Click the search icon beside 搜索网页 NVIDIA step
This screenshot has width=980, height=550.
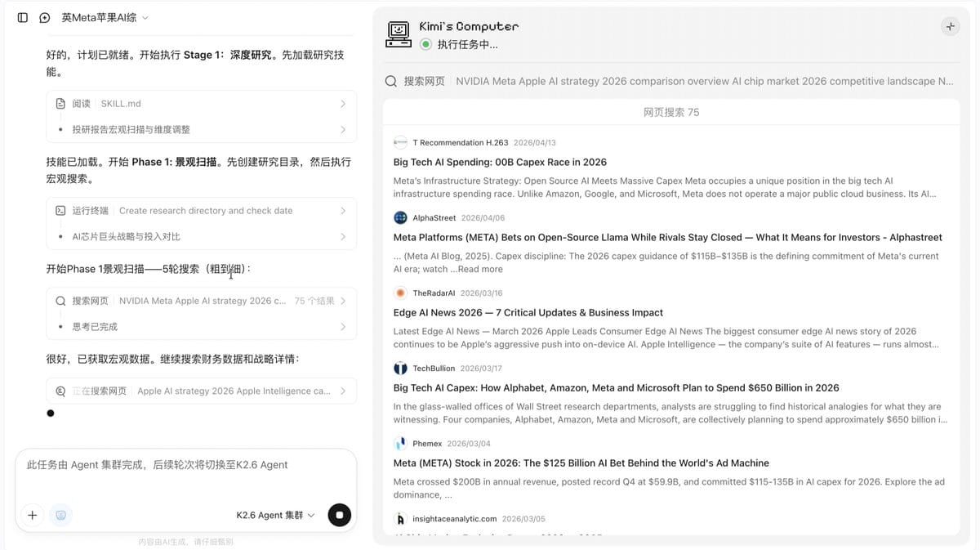point(60,301)
